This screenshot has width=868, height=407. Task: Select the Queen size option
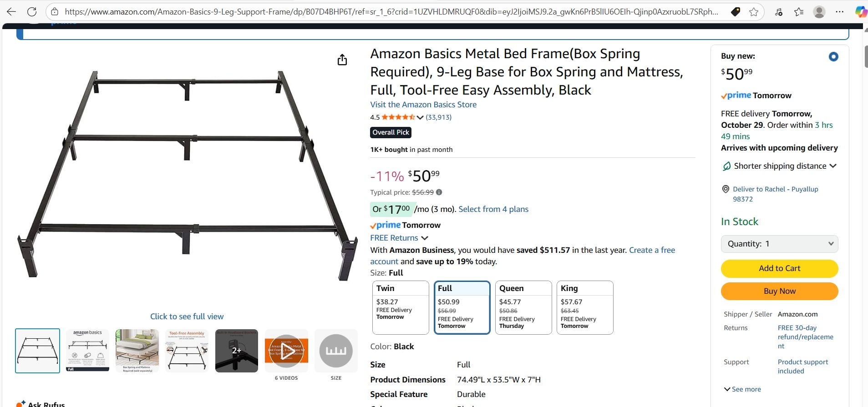point(523,307)
